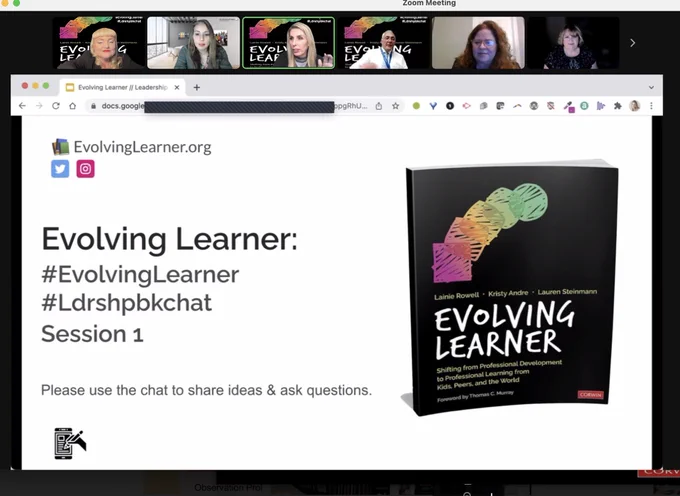Open the Extensions puzzle piece menu

(x=618, y=105)
